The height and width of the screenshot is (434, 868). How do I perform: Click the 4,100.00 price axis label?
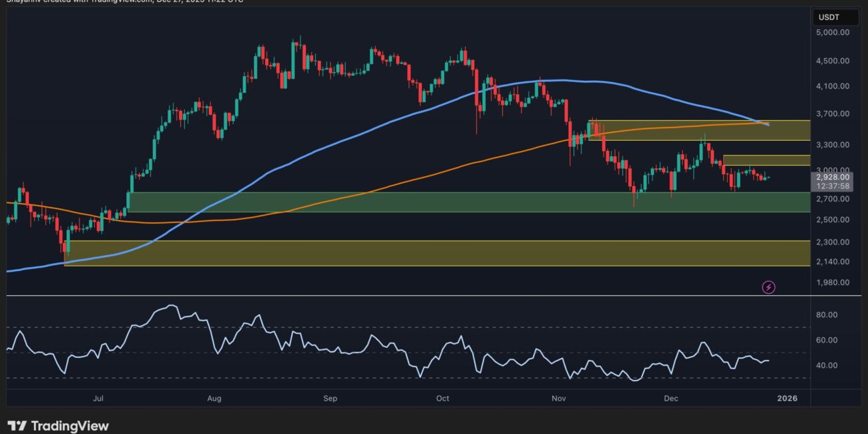click(831, 86)
